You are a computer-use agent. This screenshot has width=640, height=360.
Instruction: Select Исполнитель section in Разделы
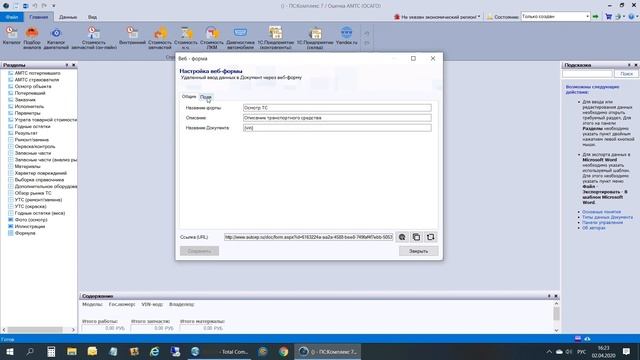pyautogui.click(x=29, y=107)
